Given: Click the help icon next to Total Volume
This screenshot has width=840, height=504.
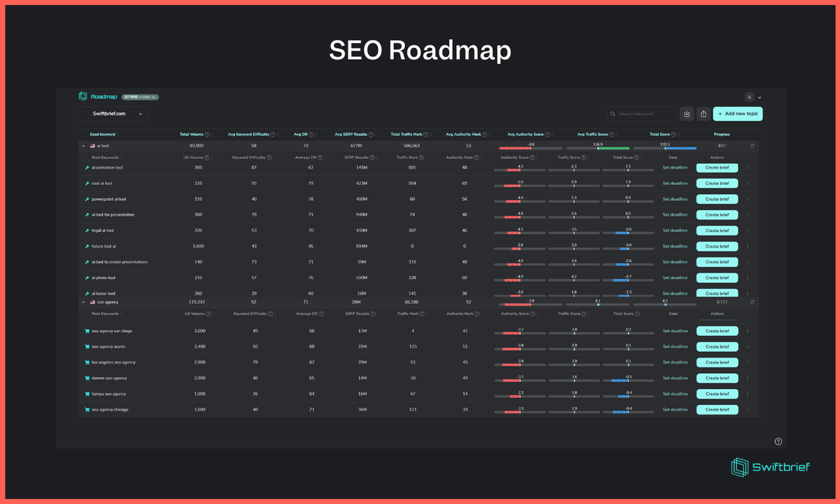Looking at the screenshot, I should pyautogui.click(x=207, y=134).
